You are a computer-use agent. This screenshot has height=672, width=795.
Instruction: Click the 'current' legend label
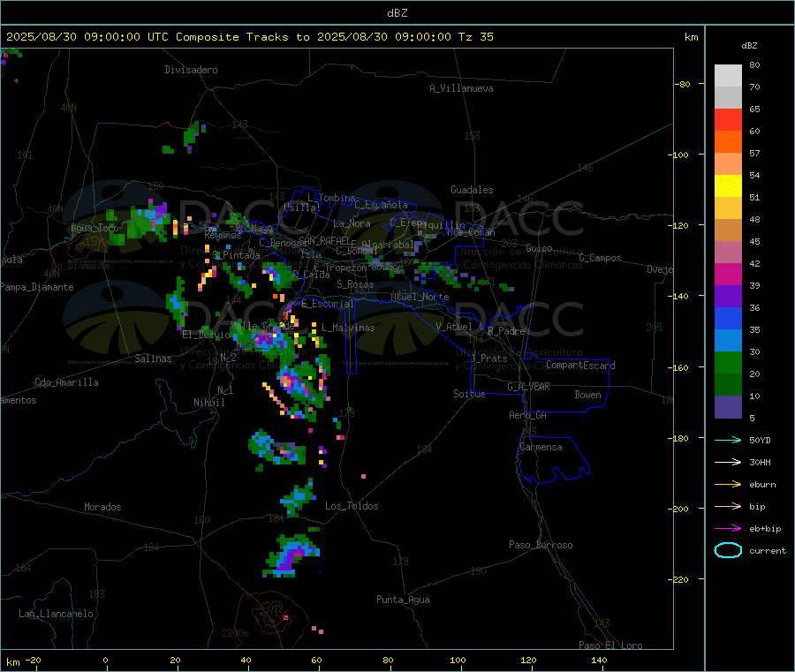pyautogui.click(x=768, y=551)
